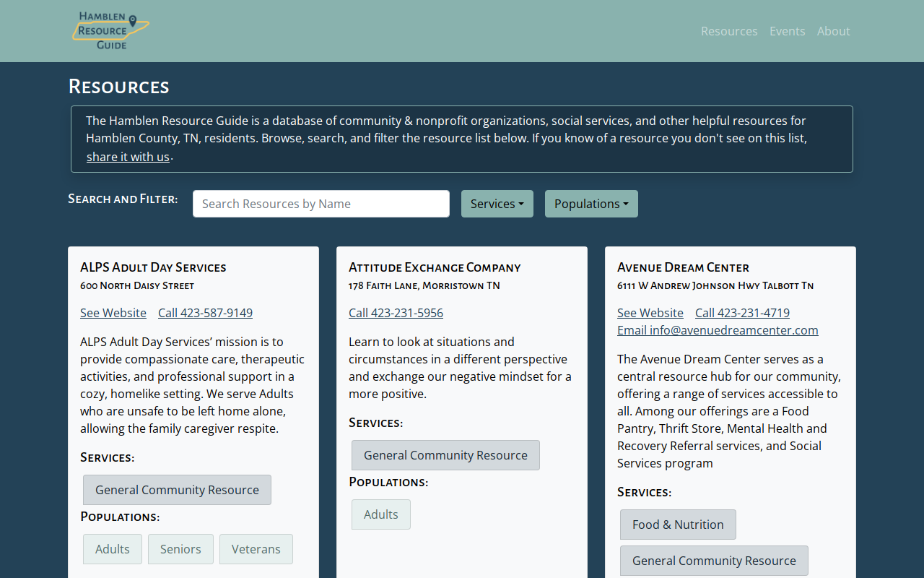Email info@avenuedreamcenter.com

tap(718, 330)
